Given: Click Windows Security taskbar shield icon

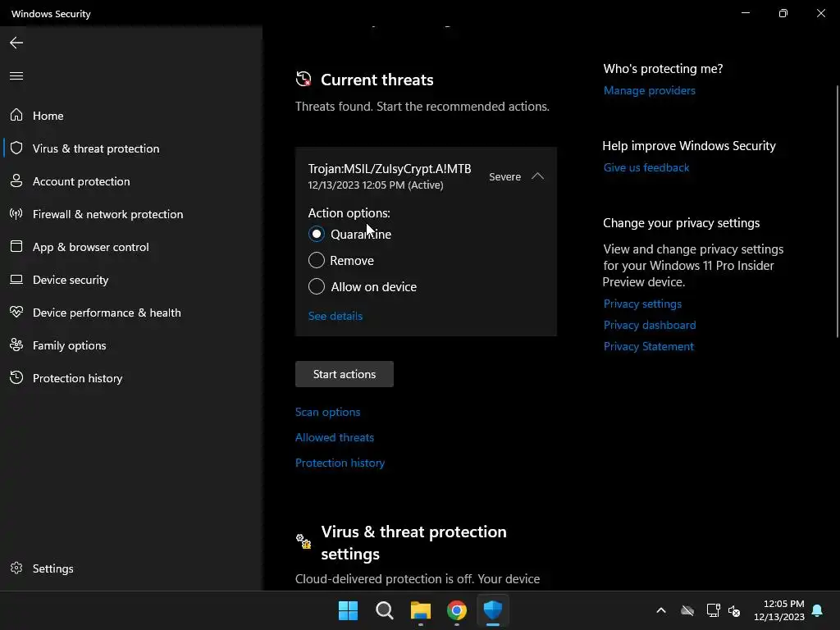Looking at the screenshot, I should tap(493, 610).
